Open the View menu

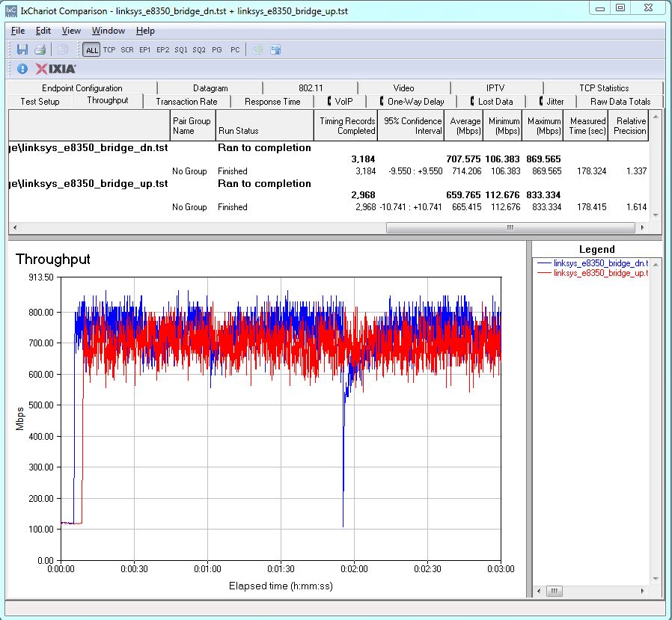click(71, 31)
